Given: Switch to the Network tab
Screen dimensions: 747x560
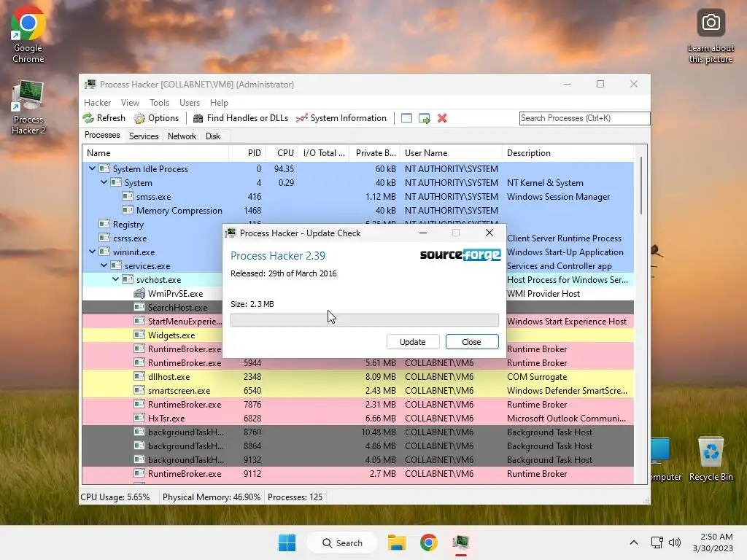Looking at the screenshot, I should click(182, 136).
